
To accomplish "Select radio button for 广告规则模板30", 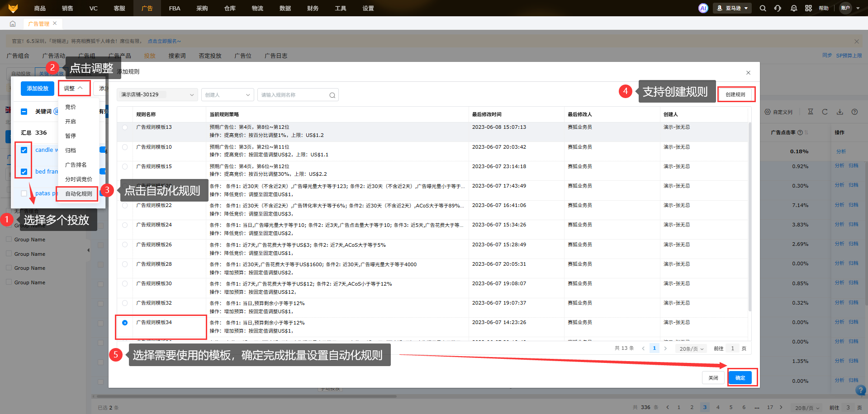I will coord(125,284).
